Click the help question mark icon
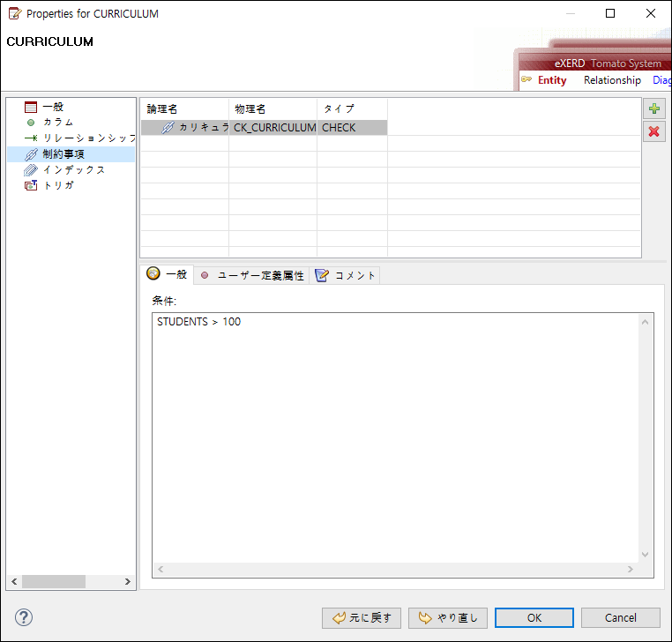Image resolution: width=672 pixels, height=642 pixels. [x=24, y=617]
